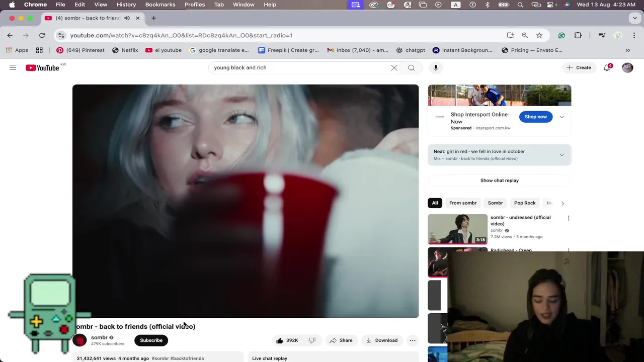
Task: Open the sombr channel avatar
Action: (79, 340)
